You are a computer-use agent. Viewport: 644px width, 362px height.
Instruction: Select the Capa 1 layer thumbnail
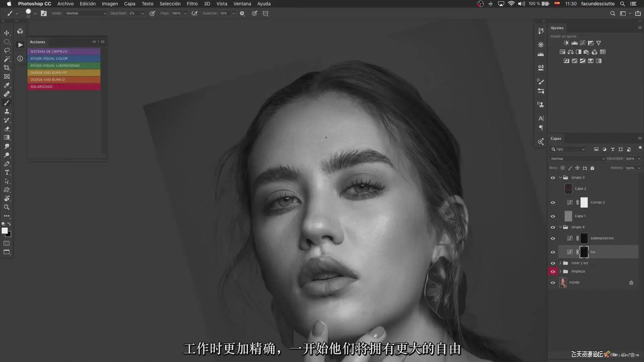pos(568,216)
